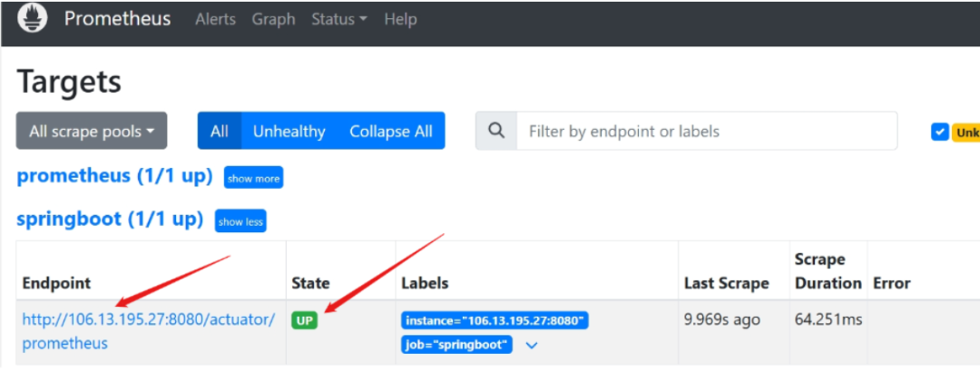Click the Endpoint column header
980x372 pixels.
57,283
